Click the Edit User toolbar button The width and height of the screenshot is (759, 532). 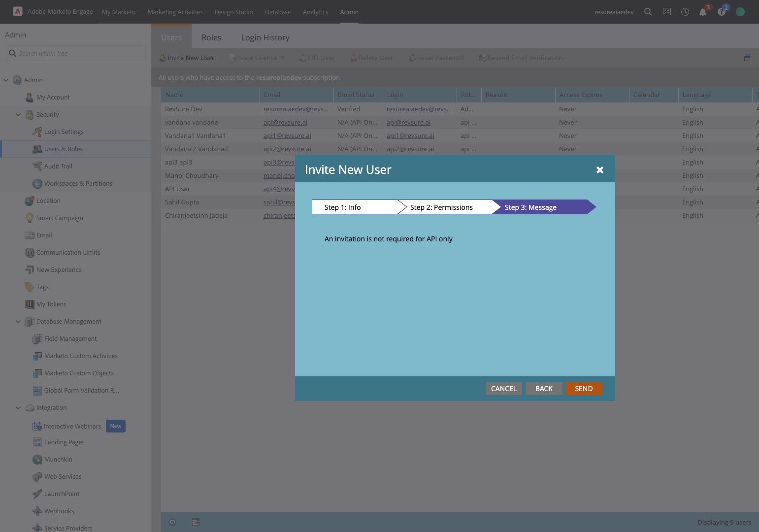(x=317, y=58)
